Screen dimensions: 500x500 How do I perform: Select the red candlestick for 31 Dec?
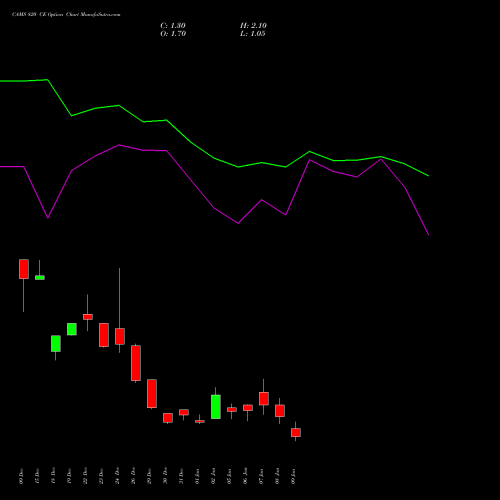[x=184, y=412]
